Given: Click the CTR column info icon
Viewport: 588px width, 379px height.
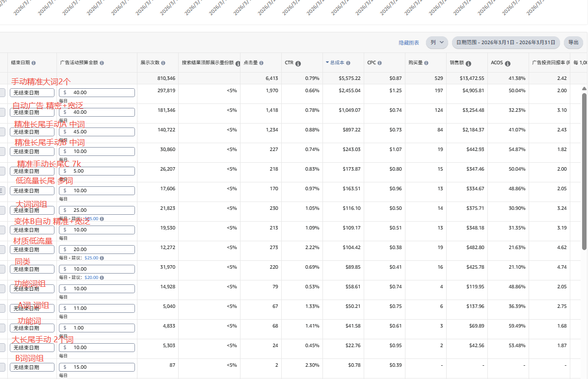Looking at the screenshot, I should point(298,63).
